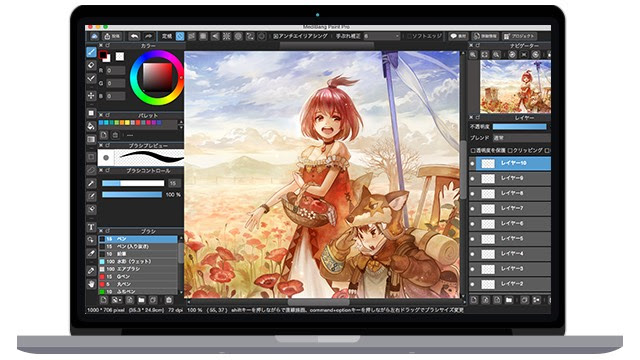Click the brush opacity 100% slider
The image size is (640, 360).
(x=132, y=195)
